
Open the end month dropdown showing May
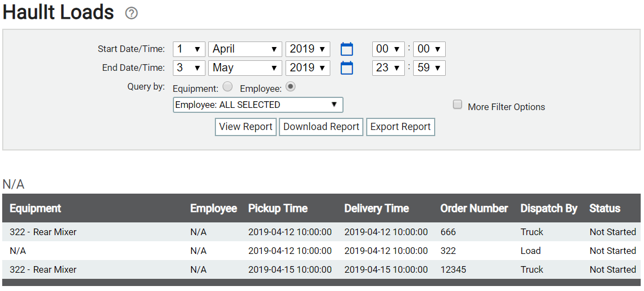tap(245, 68)
